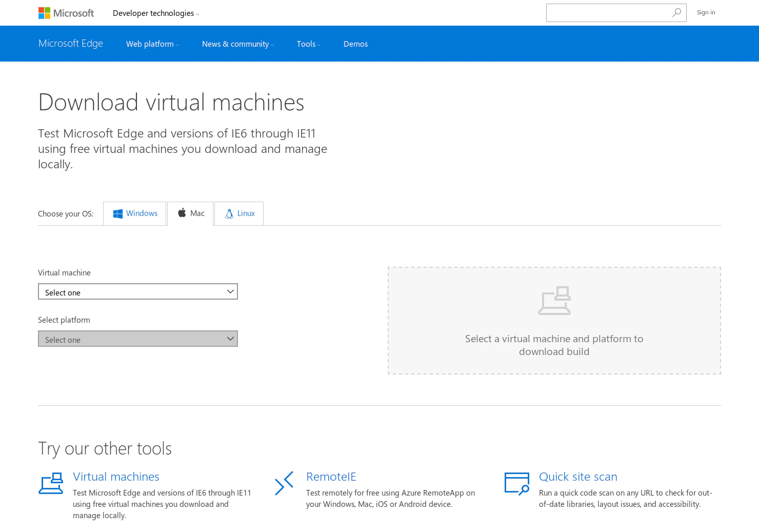Open the Developer technologies dropdown
The width and height of the screenshot is (759, 532).
click(156, 13)
